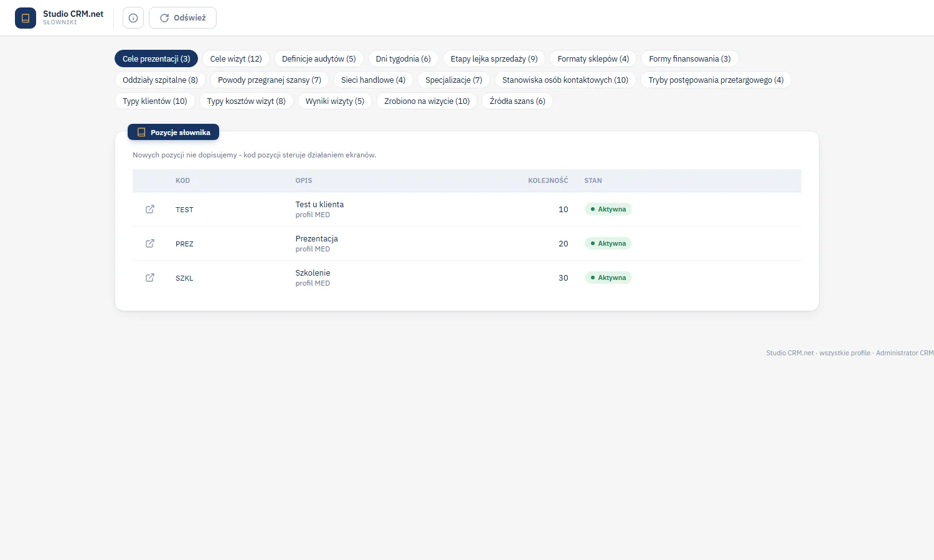Click the TEST code cell
The height and width of the screenshot is (560, 934).
pos(184,210)
